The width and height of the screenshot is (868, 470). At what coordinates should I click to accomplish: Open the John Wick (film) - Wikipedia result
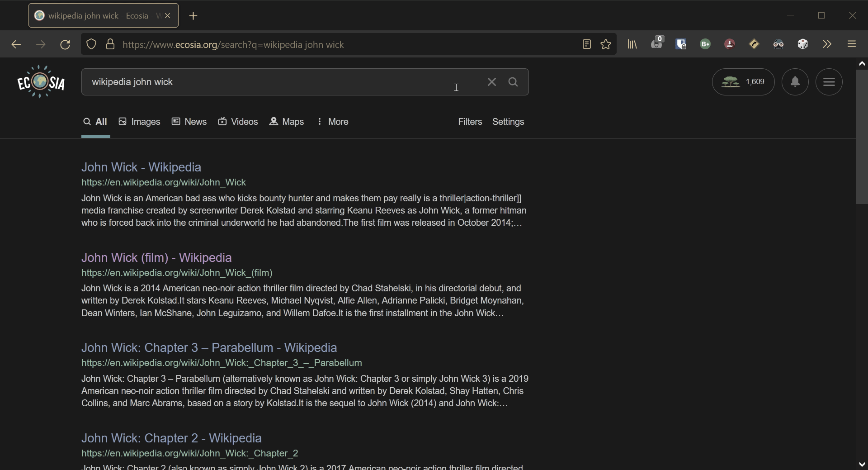(156, 257)
